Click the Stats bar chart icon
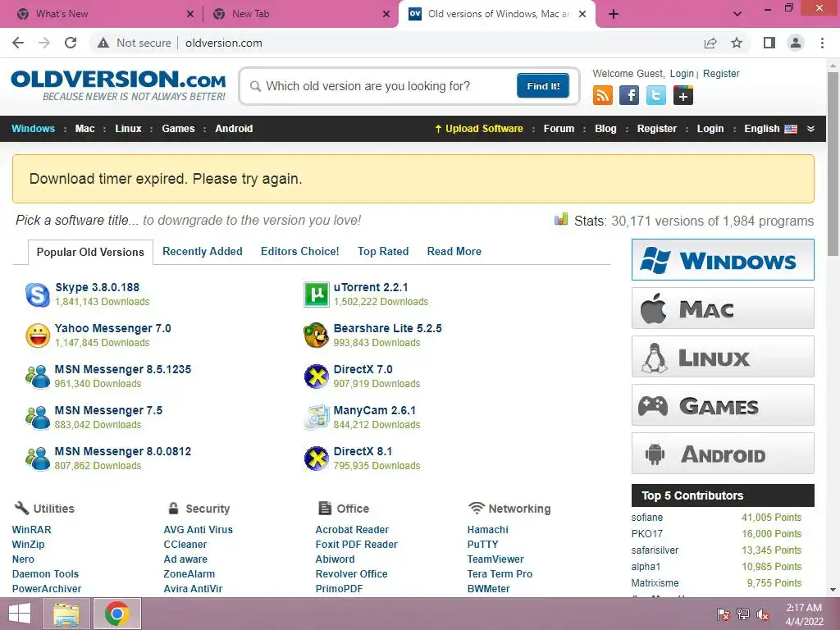The height and width of the screenshot is (630, 840). tap(561, 219)
